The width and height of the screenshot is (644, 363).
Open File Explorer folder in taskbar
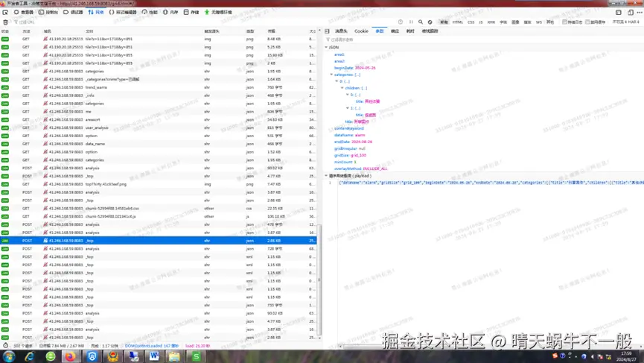coord(174,356)
